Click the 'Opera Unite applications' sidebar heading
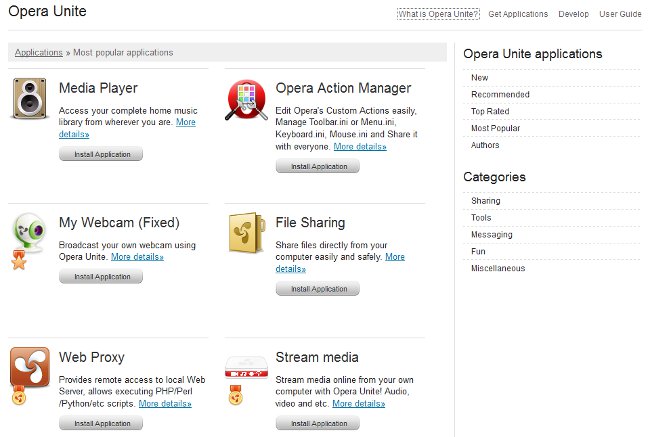 click(533, 54)
